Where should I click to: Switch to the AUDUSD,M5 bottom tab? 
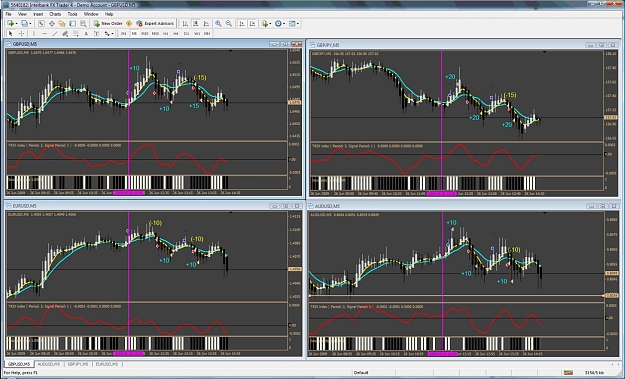(x=49, y=364)
